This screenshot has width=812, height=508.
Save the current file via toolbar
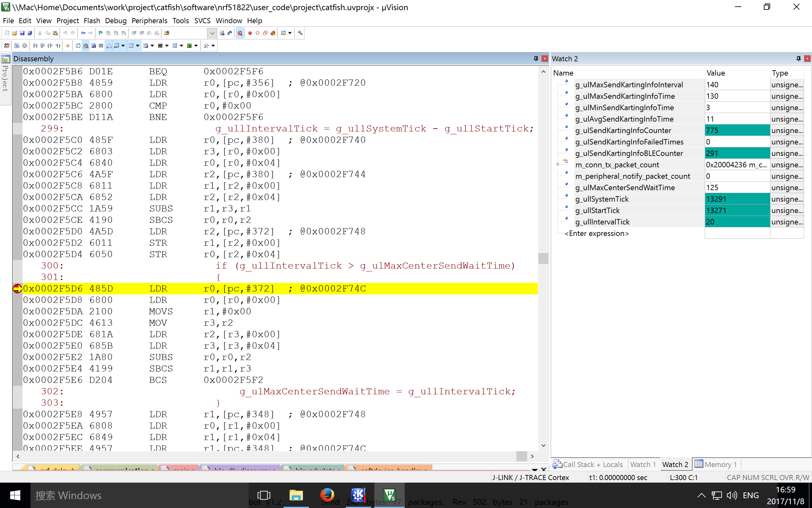(22, 33)
